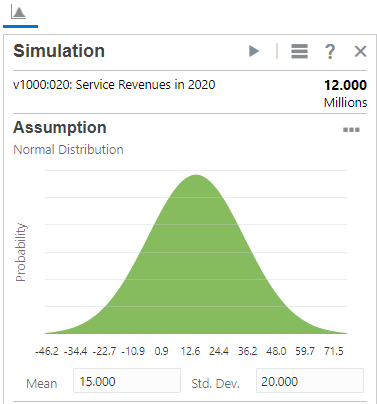Click the Std. Dev. field label
This screenshot has width=377, height=404.
pyautogui.click(x=216, y=384)
